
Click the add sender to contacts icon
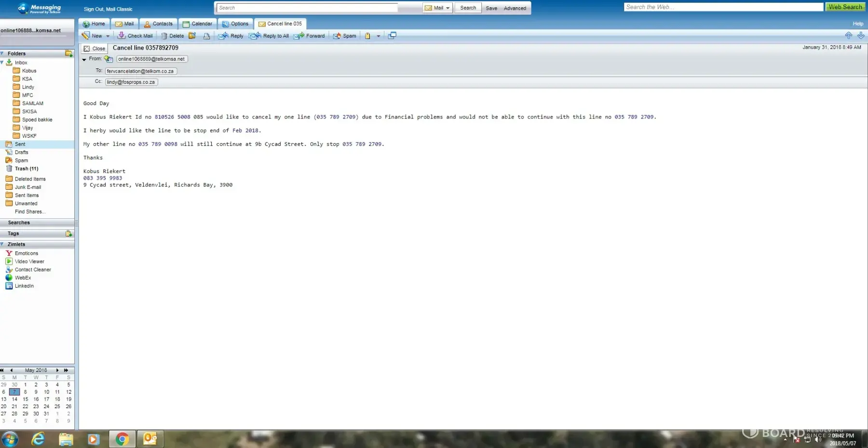coord(108,59)
